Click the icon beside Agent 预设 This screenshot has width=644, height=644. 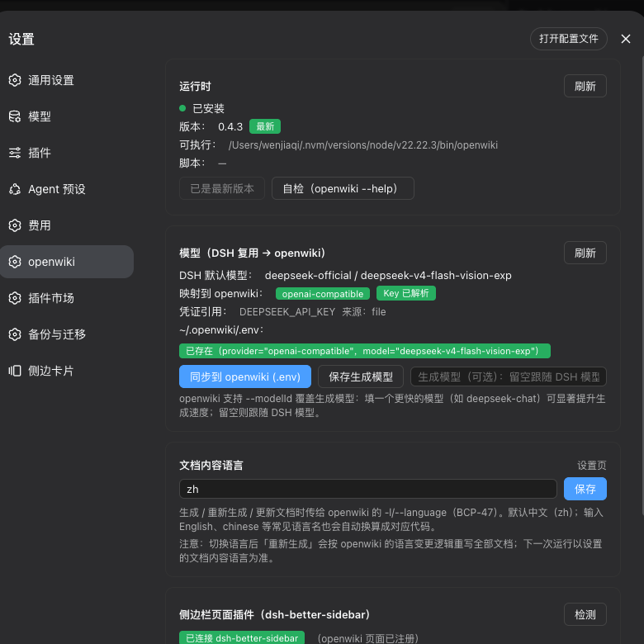coord(15,189)
